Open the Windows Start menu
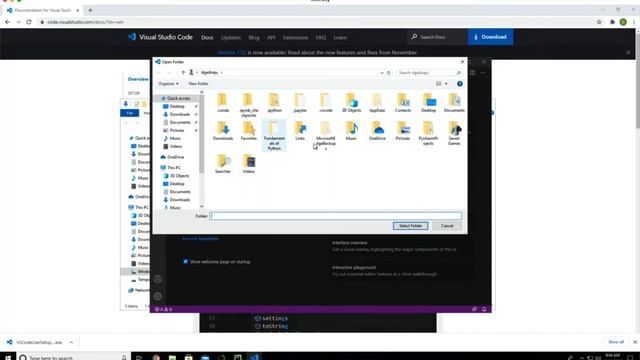The height and width of the screenshot is (360, 640). (x=7, y=357)
